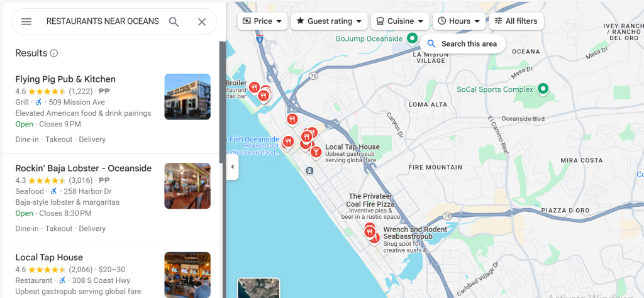Click the Oceanside Blvd road label
The height and width of the screenshot is (298, 644).
click(x=523, y=119)
